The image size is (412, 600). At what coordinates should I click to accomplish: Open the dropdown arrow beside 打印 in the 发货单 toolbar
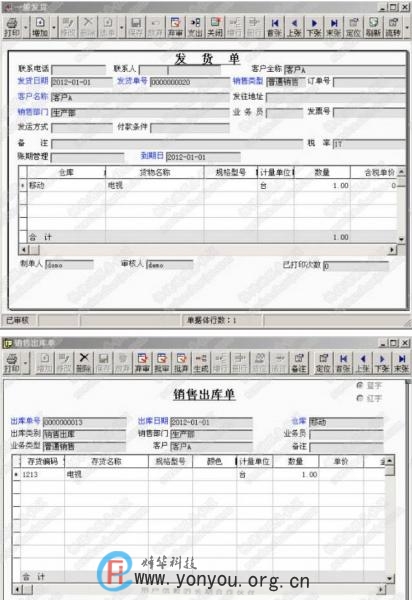point(26,28)
